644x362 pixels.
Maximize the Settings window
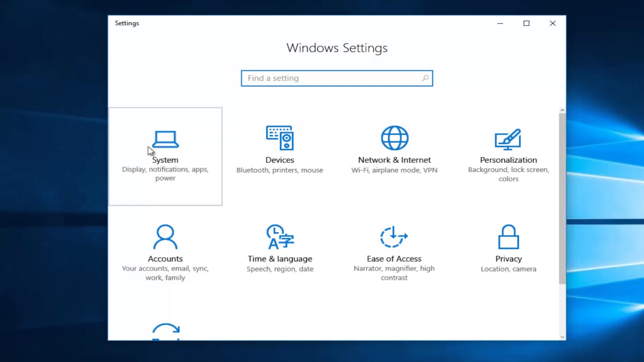click(x=526, y=23)
